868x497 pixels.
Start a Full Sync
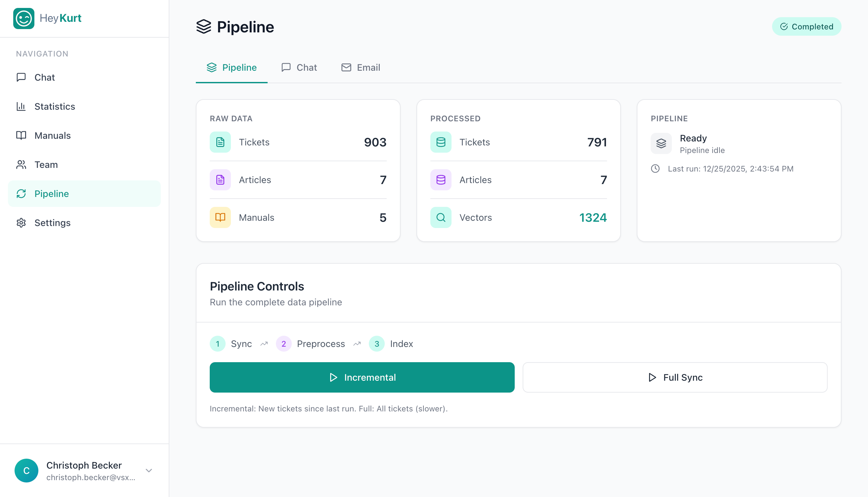tap(675, 377)
